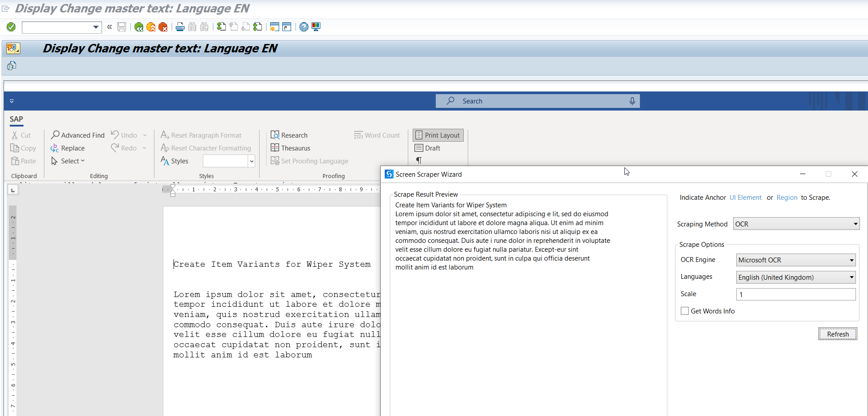Switch to Draft view

point(427,148)
